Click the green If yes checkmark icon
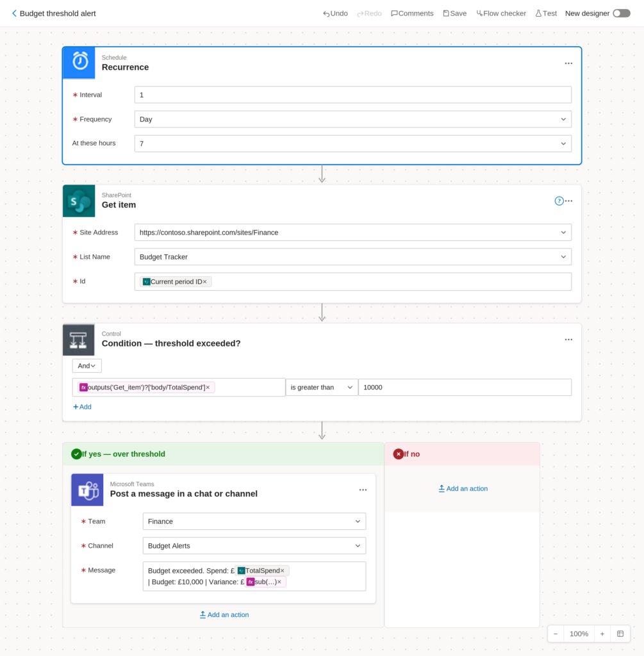The image size is (644, 656). coord(76,454)
